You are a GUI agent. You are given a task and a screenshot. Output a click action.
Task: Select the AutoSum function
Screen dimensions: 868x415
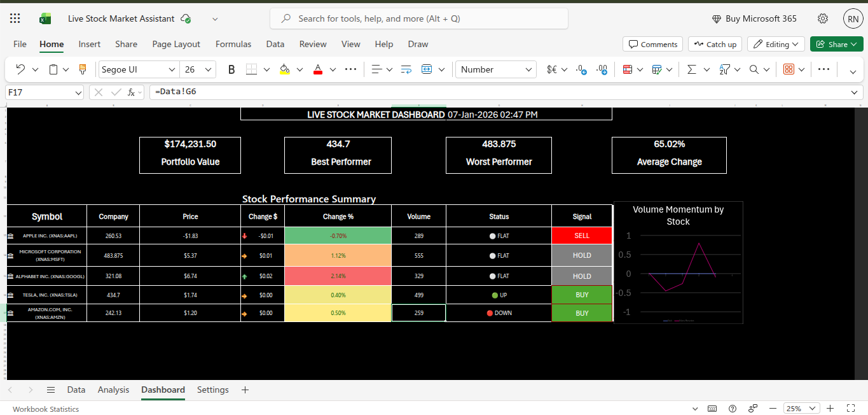[x=691, y=69]
